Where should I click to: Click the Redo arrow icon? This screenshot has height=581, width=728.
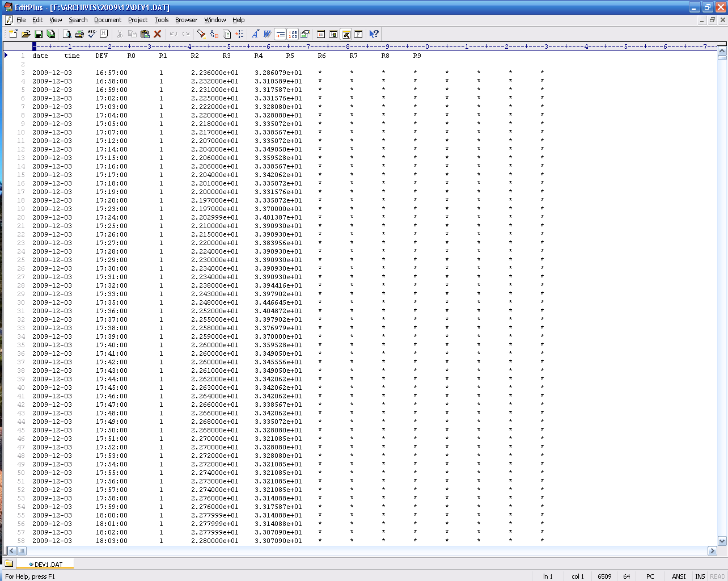click(x=186, y=34)
